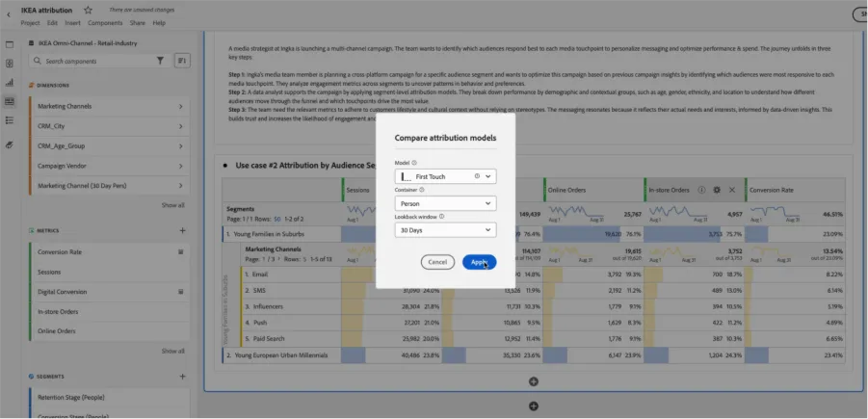The height and width of the screenshot is (419, 868).
Task: Open the Share menu in the menu bar
Action: click(x=138, y=23)
